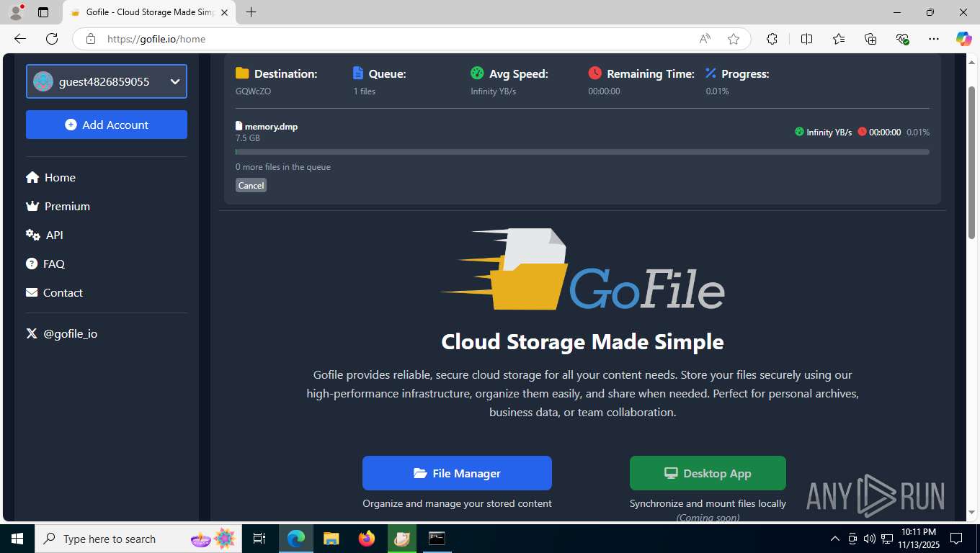
Task: Open the File Manager button
Action: [x=457, y=473]
